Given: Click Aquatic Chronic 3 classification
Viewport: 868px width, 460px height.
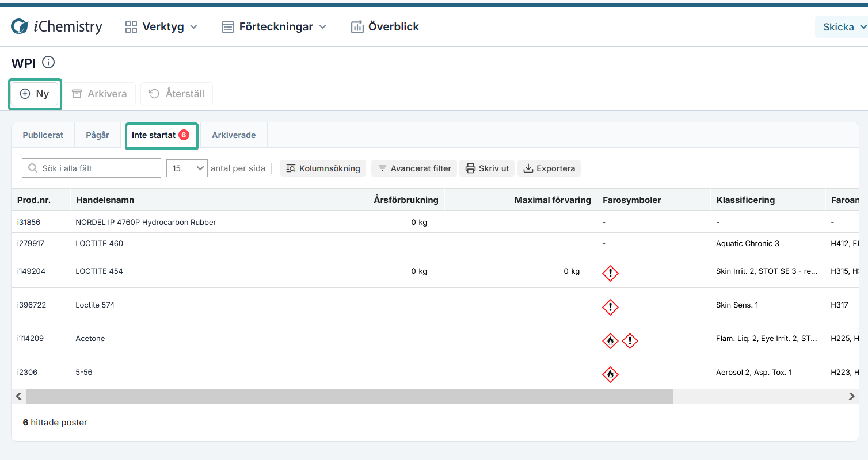Looking at the screenshot, I should 748,243.
